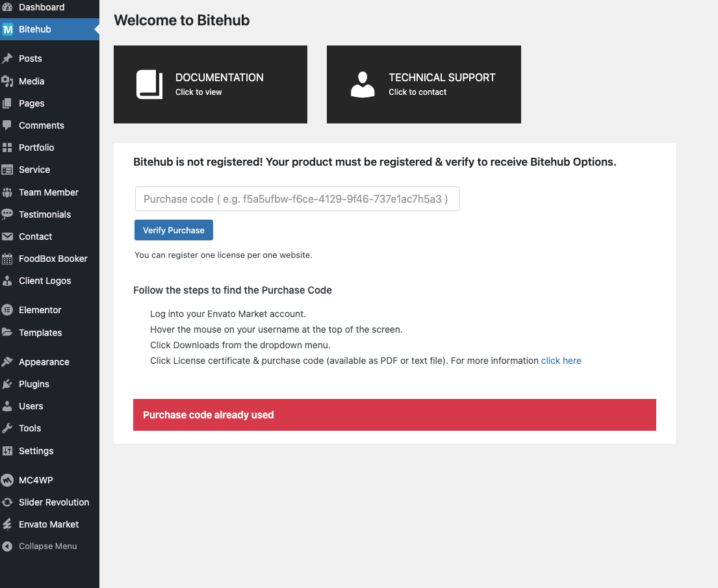Click the Plugins plug icon
This screenshot has width=718, height=588.
[7, 384]
